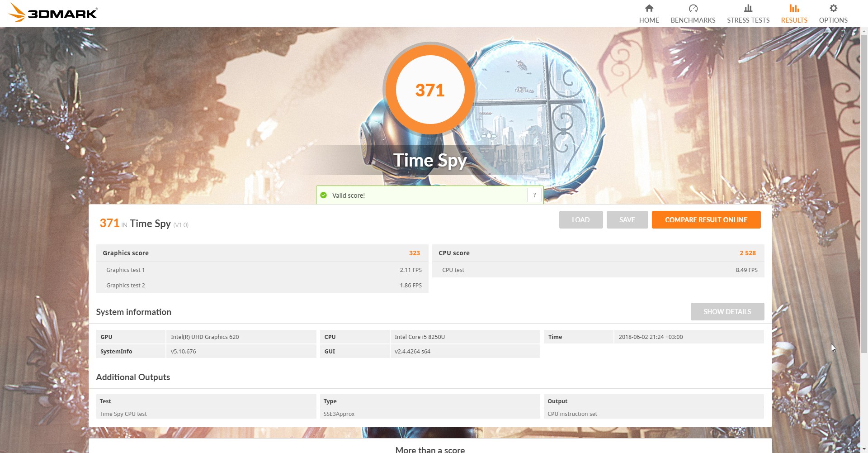
Task: Click the Graphics score header label
Action: click(x=126, y=253)
